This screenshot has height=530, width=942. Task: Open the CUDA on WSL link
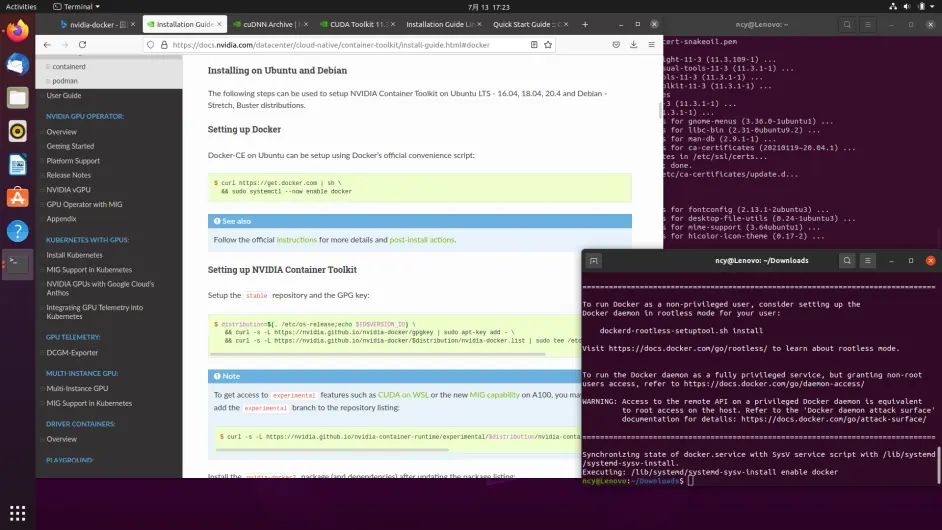click(403, 395)
